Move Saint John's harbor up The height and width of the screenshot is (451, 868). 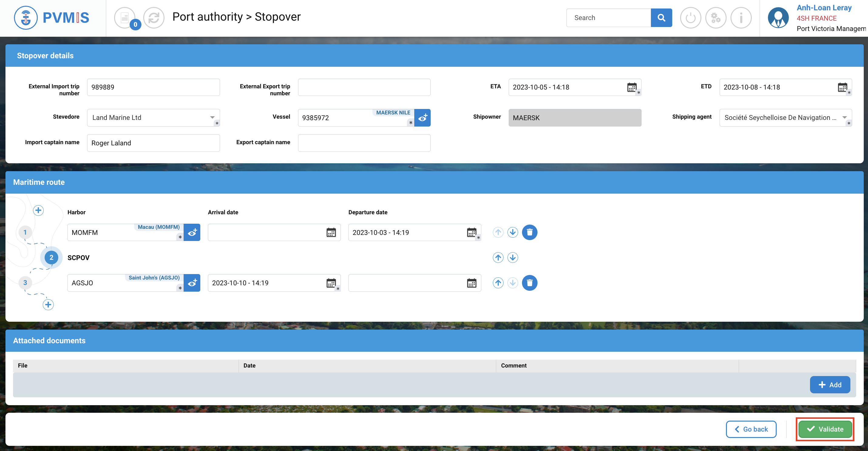498,283
